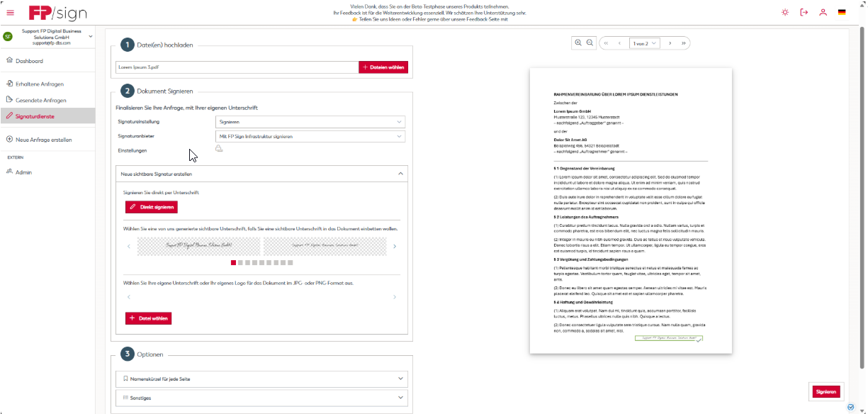868x414 pixels.
Task: Open the '1 von 2' page dropdown
Action: [645, 43]
